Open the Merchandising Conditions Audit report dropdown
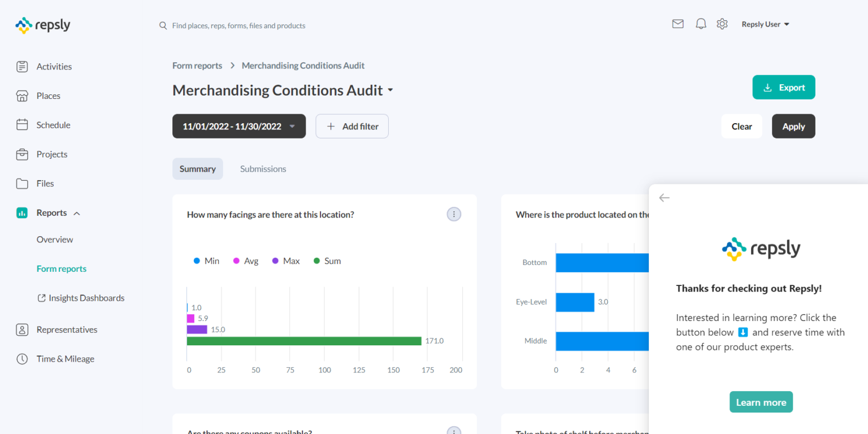 pos(390,90)
